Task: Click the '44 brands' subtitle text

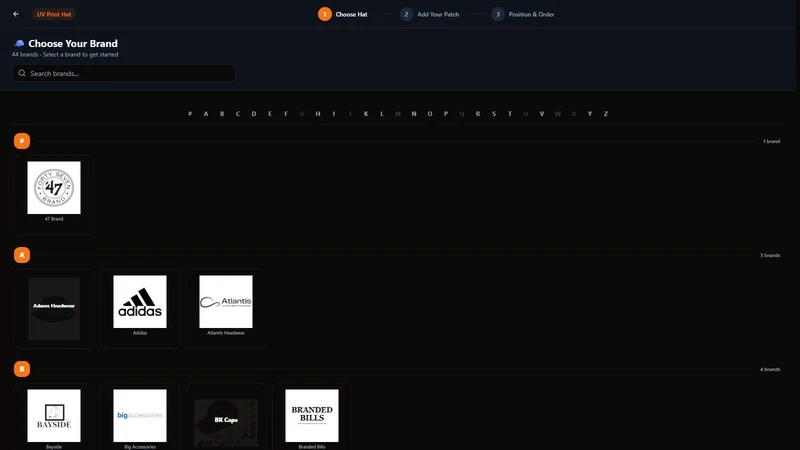Action: [x=65, y=55]
